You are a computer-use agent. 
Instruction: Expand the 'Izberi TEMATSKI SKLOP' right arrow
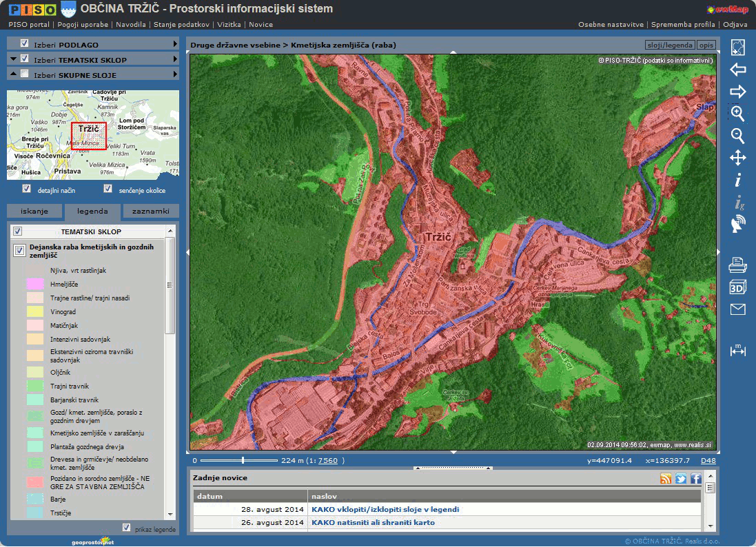coord(176,59)
